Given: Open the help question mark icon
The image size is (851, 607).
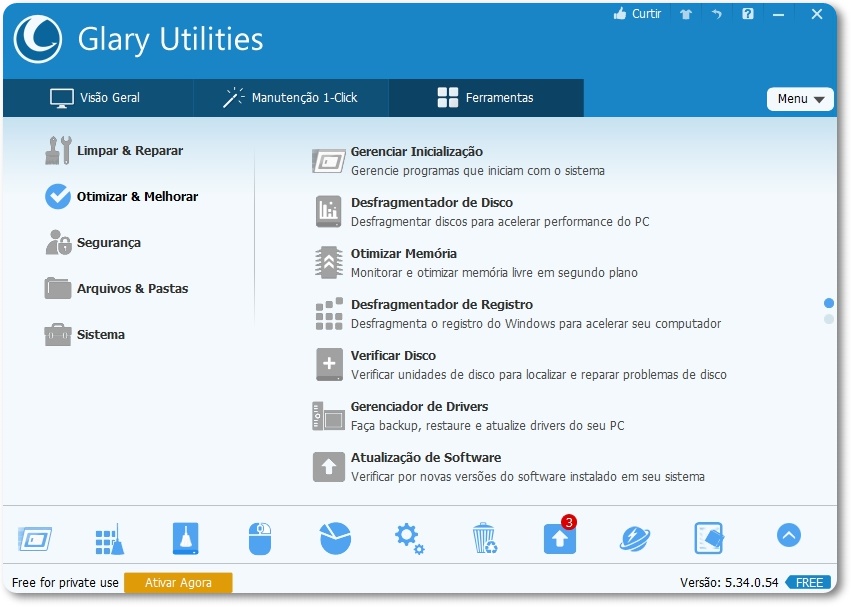Looking at the screenshot, I should coord(748,14).
